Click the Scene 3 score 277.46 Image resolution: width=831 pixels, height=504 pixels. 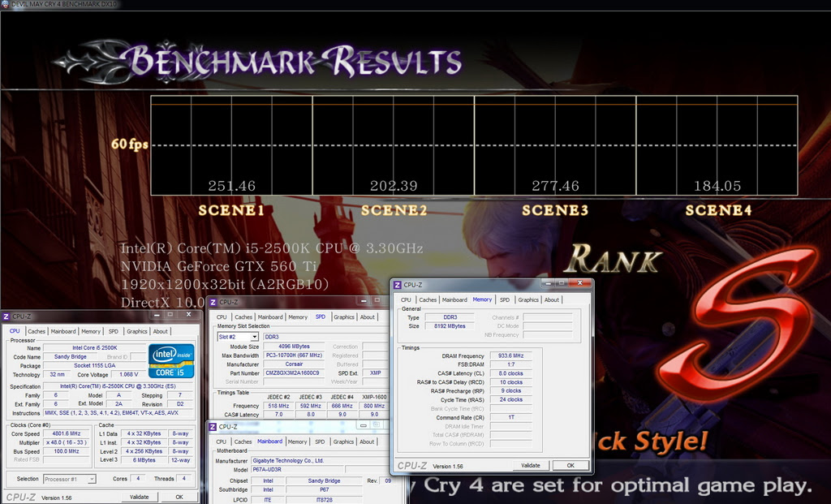point(555,186)
